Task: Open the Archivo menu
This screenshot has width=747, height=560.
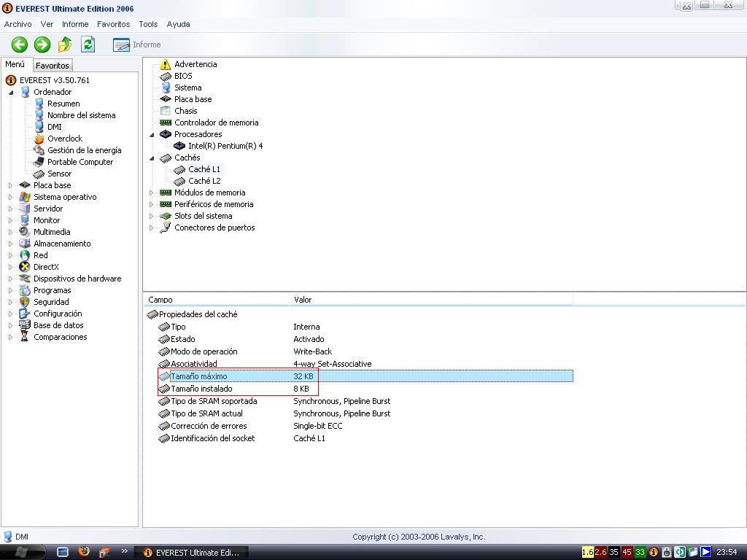Action: point(18,24)
